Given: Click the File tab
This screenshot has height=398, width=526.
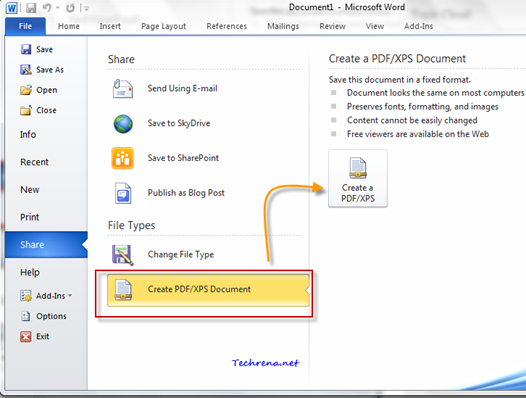Looking at the screenshot, I should coord(25,26).
